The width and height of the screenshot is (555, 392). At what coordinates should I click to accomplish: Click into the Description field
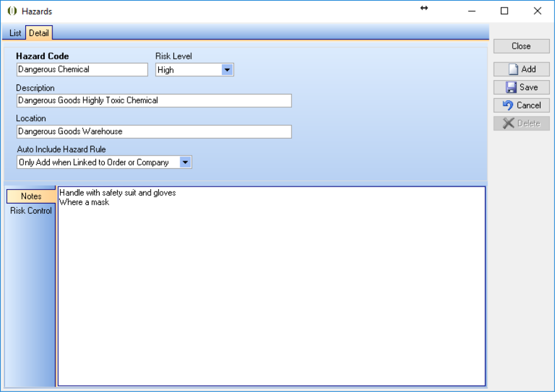pyautogui.click(x=154, y=100)
